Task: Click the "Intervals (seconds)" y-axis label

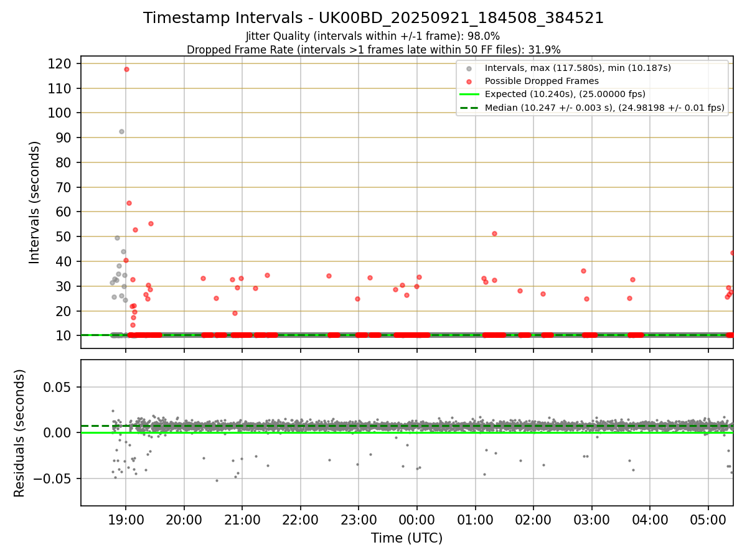Action: point(35,202)
